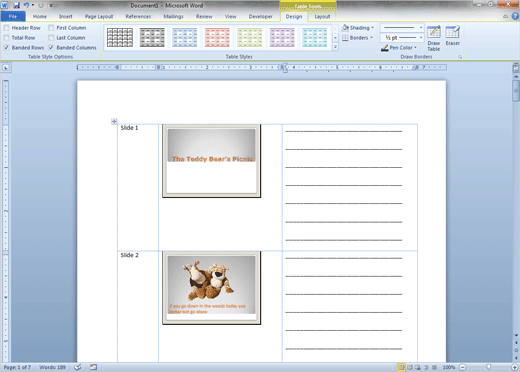The image size is (520, 372).
Task: Open the Page Layout tab
Action: 99,16
